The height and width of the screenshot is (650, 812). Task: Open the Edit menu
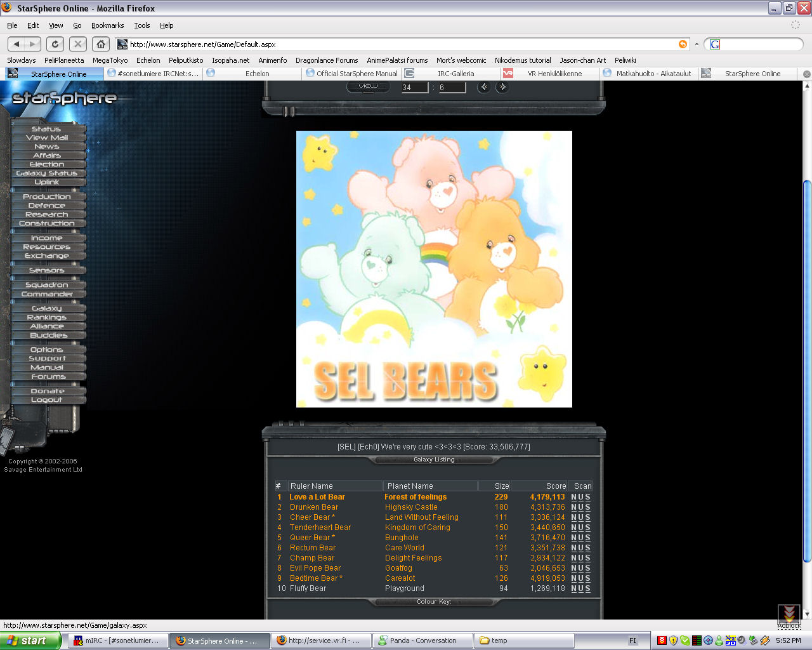click(33, 25)
